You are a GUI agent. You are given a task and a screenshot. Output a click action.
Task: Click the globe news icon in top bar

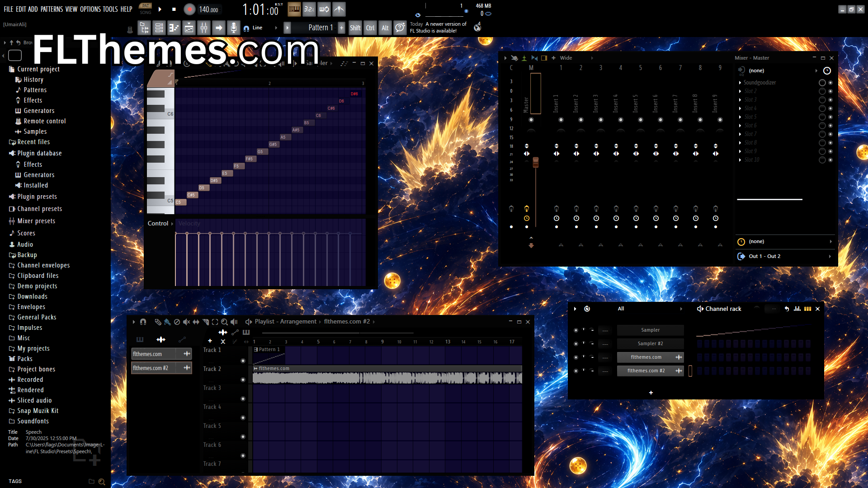477,28
